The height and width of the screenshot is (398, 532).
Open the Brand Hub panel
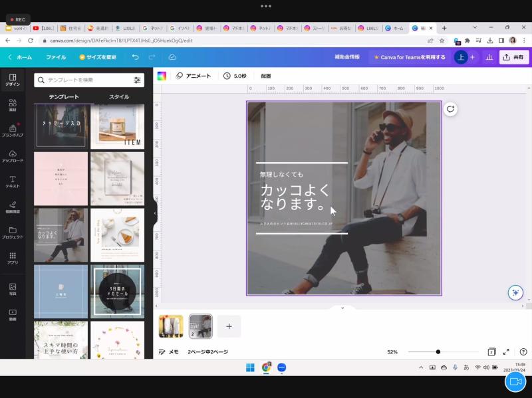point(13,130)
